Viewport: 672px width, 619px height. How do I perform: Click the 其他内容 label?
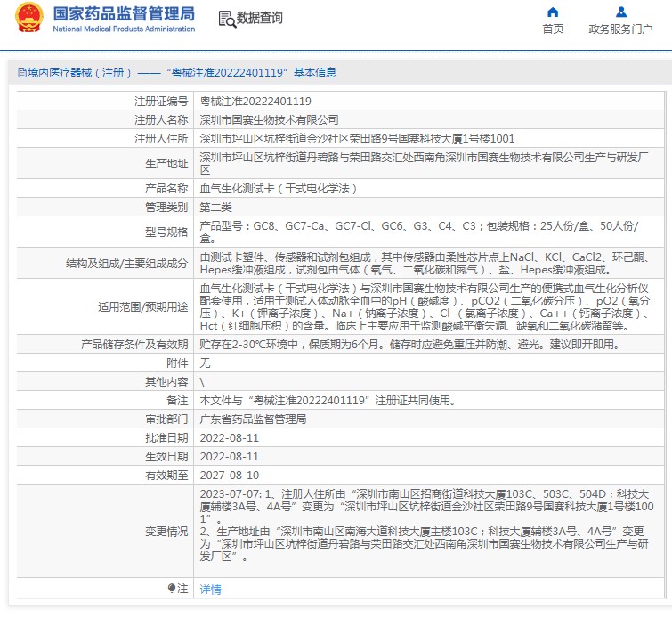pyautogui.click(x=166, y=382)
